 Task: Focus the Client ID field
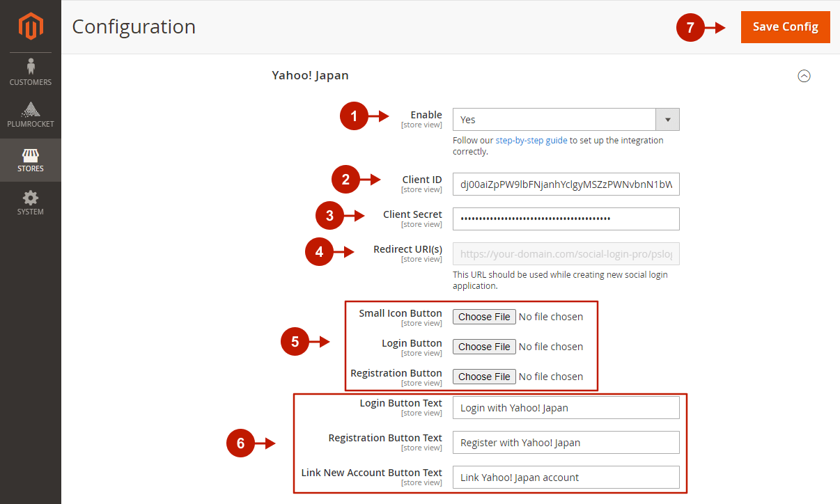click(566, 184)
